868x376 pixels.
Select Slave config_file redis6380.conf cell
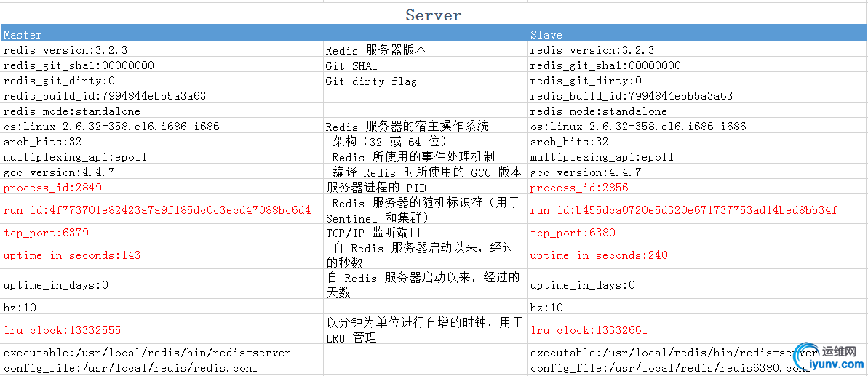[x=698, y=367]
